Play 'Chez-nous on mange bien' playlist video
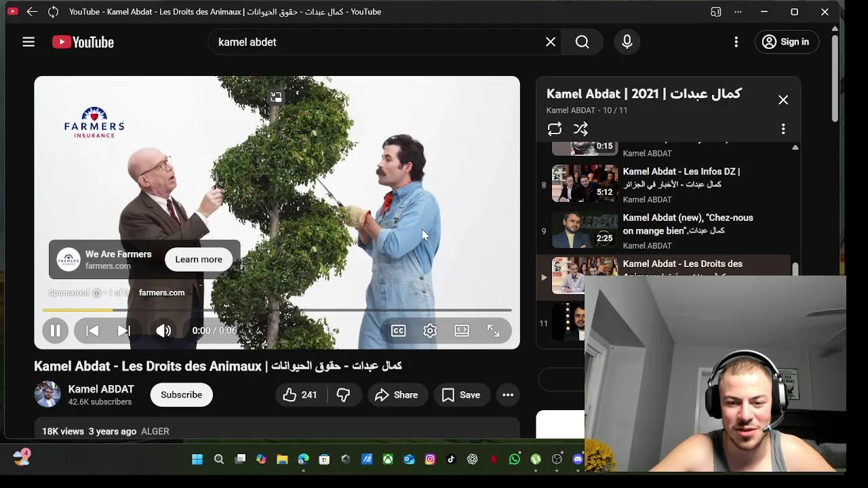 665,230
